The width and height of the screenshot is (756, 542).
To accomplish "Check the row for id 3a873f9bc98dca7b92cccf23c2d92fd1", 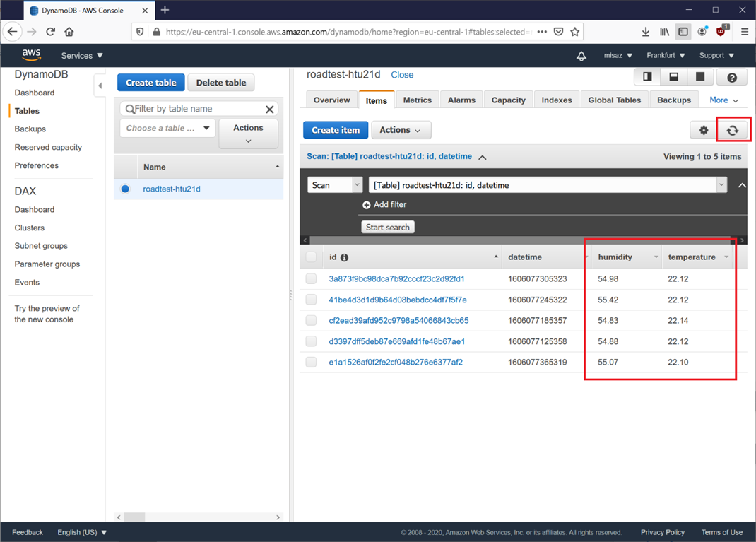I will coord(311,278).
